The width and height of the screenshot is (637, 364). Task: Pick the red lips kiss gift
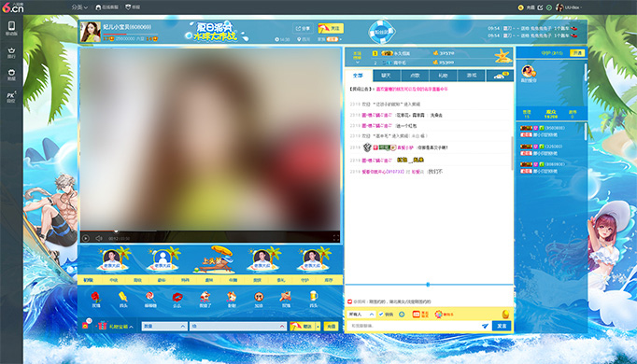click(177, 299)
